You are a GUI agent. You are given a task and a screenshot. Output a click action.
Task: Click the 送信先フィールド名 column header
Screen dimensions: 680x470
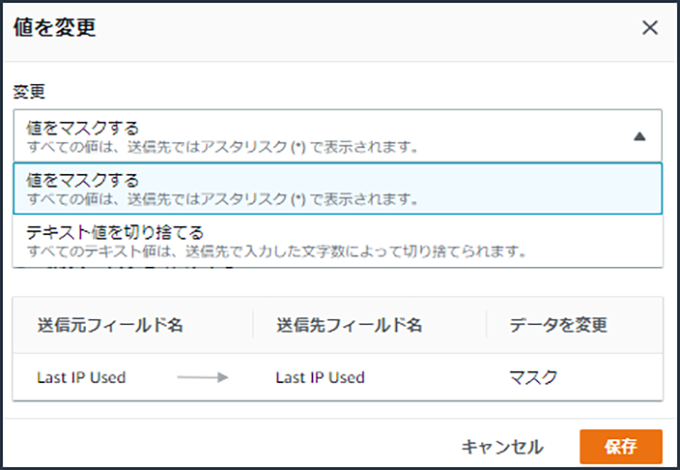(x=350, y=325)
